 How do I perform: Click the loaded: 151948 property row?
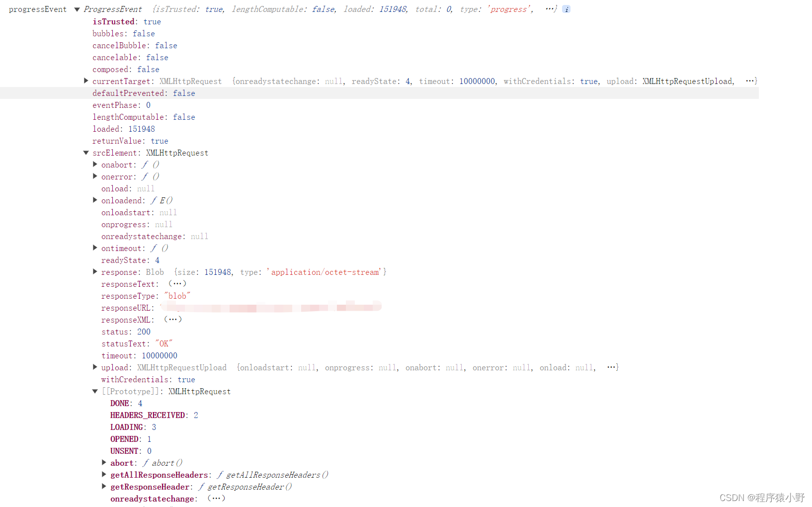click(x=124, y=129)
